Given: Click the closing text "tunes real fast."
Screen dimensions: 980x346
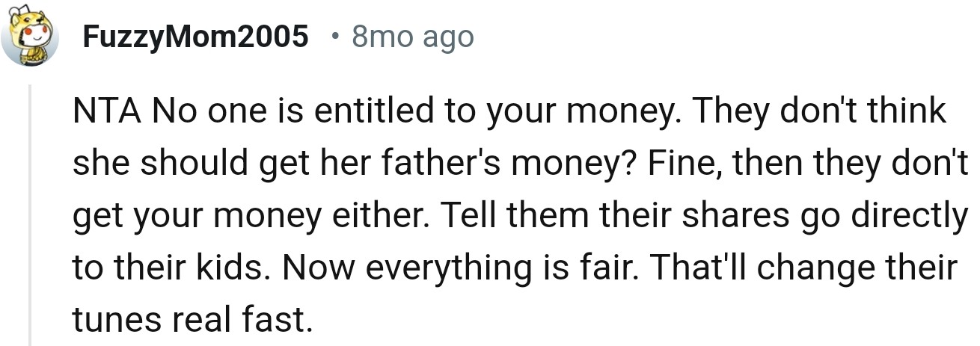Looking at the screenshot, I should (190, 320).
